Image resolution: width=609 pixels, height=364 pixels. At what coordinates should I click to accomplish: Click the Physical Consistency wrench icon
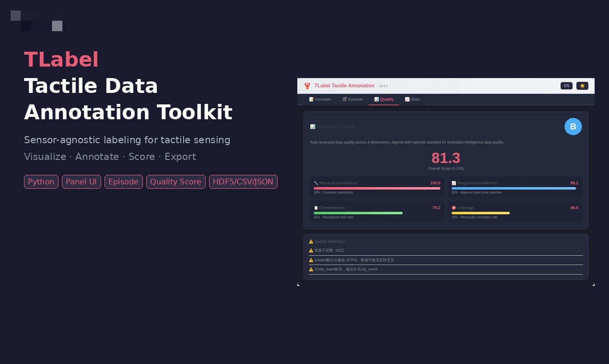(316, 183)
